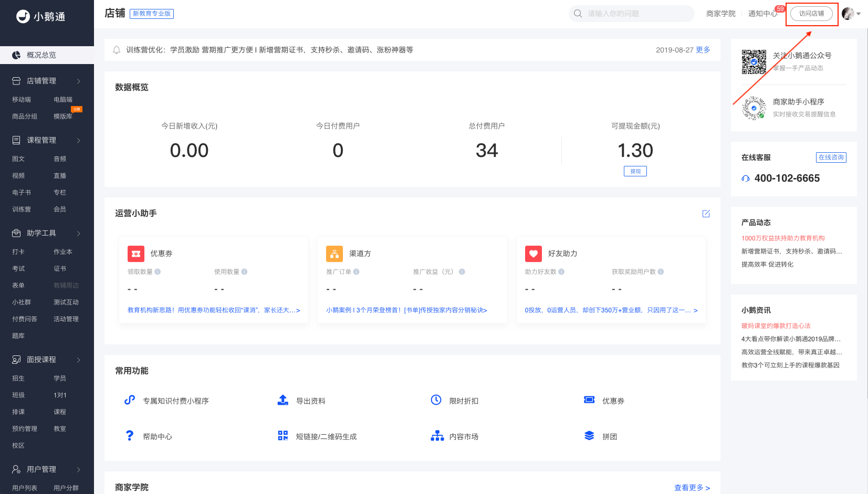Expand the 课程管理 chevron

79,140
